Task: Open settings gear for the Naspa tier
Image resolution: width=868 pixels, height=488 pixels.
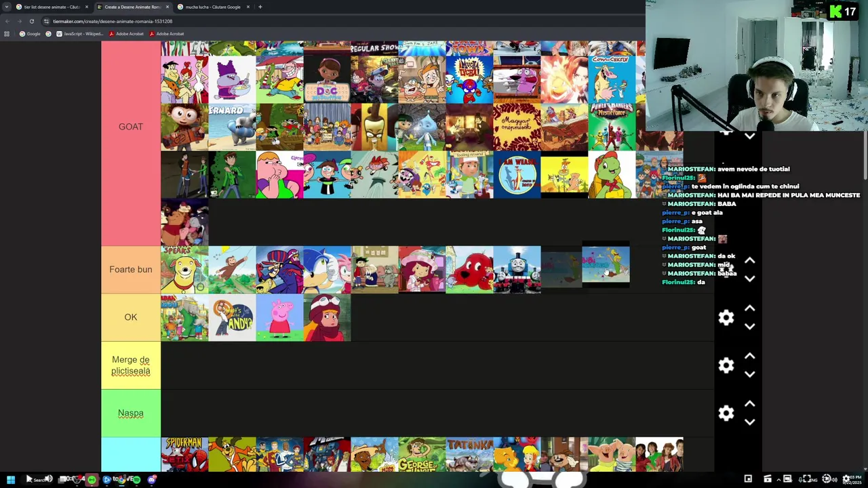Action: pyautogui.click(x=726, y=413)
